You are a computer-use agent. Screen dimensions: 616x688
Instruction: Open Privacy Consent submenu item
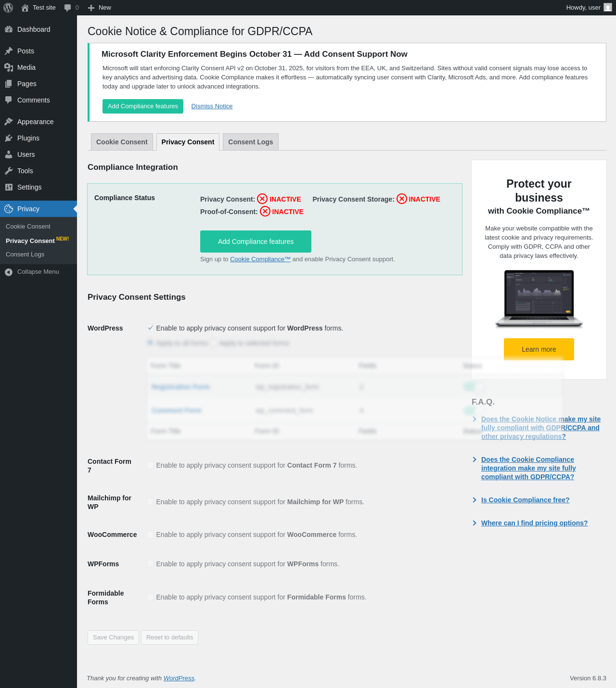[30, 241]
